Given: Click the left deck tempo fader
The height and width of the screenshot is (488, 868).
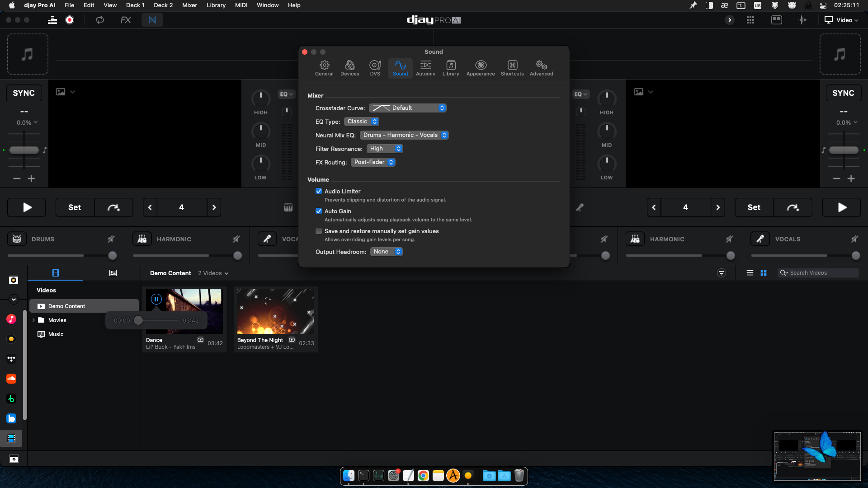Looking at the screenshot, I should point(24,150).
